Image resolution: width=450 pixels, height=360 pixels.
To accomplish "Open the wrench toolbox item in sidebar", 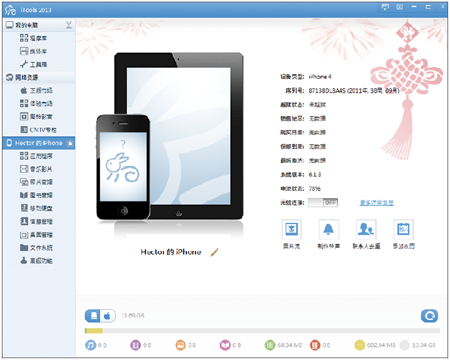I will (33, 64).
